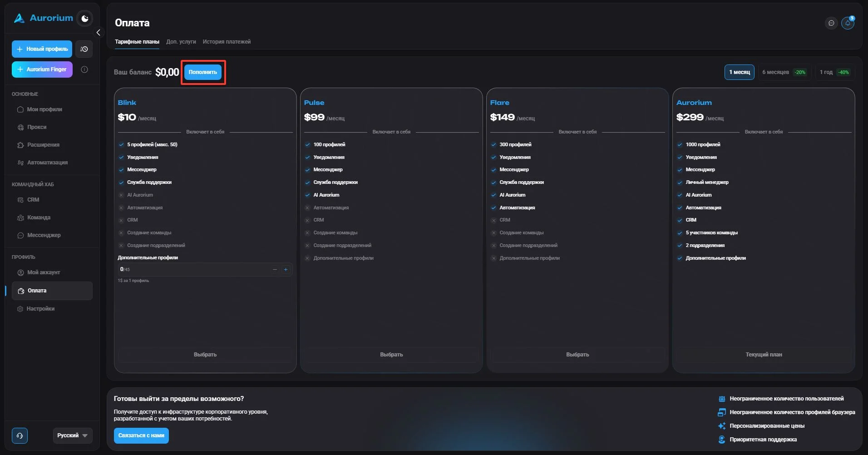The width and height of the screenshot is (868, 455).
Task: Open История платежей tab
Action: pos(227,42)
